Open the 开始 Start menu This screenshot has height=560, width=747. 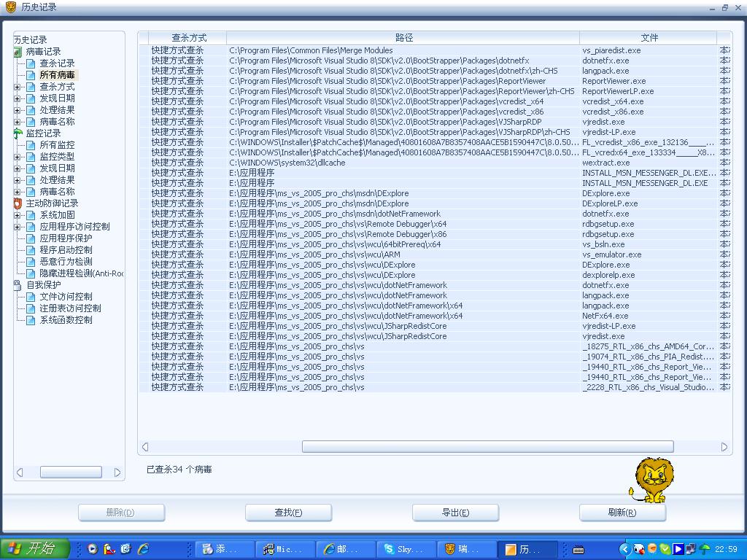pyautogui.click(x=34, y=549)
